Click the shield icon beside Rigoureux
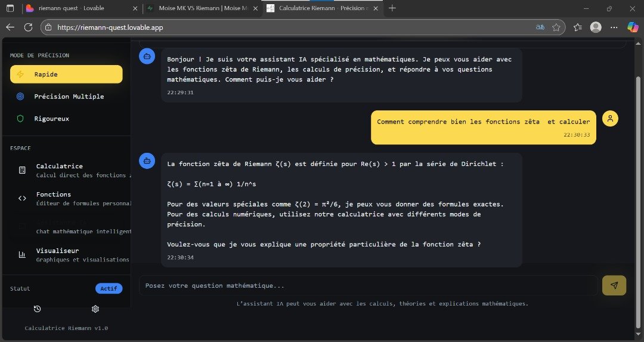The width and height of the screenshot is (644, 342). [20, 118]
